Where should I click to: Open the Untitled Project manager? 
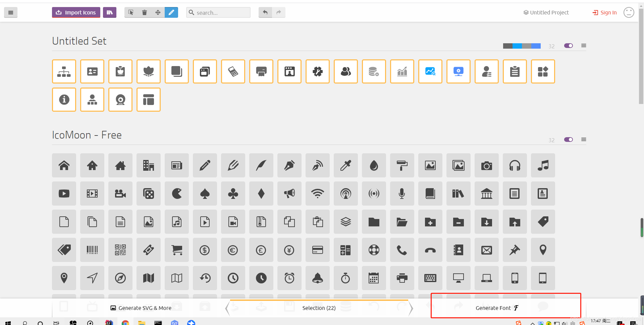tap(546, 12)
